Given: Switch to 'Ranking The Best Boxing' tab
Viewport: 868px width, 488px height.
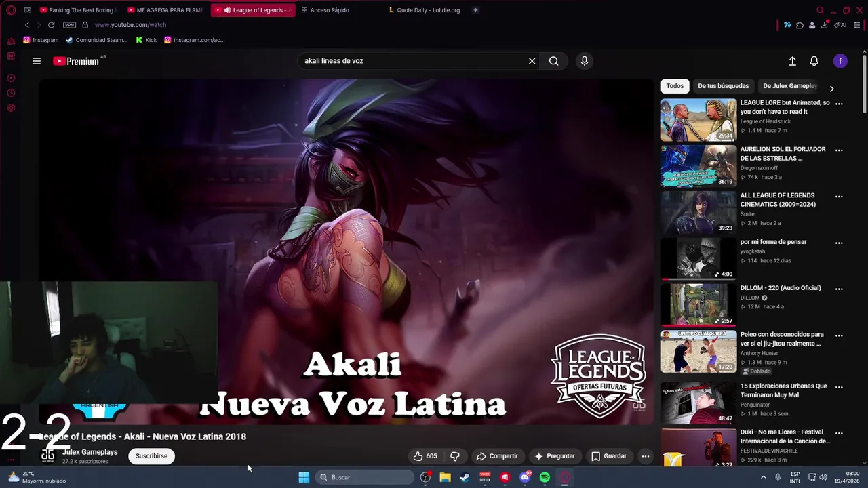Looking at the screenshot, I should 77,10.
